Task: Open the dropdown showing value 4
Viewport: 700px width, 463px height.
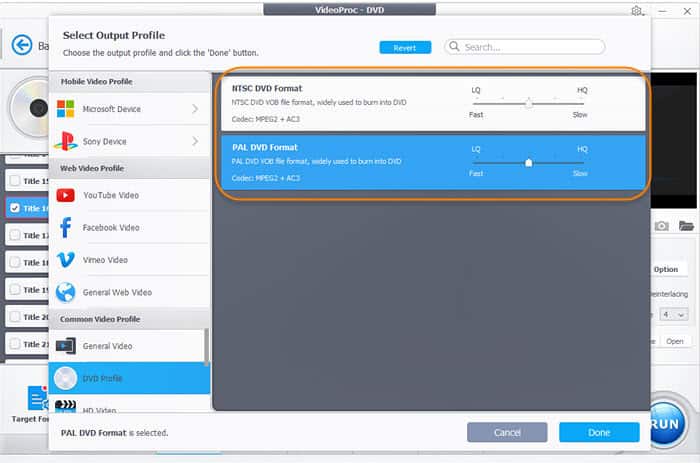Action: [673, 314]
